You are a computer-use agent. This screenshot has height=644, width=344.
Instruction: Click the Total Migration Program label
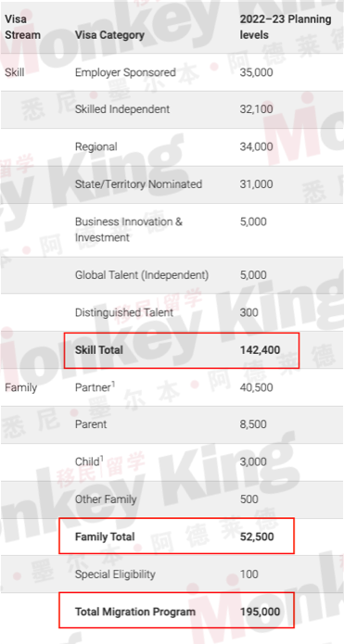(135, 612)
